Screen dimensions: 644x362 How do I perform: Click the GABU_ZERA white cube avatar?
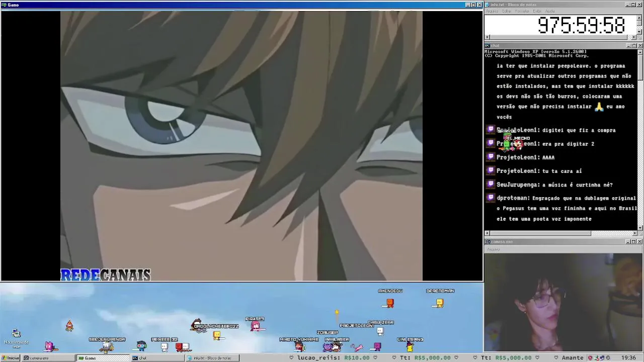[x=380, y=331]
